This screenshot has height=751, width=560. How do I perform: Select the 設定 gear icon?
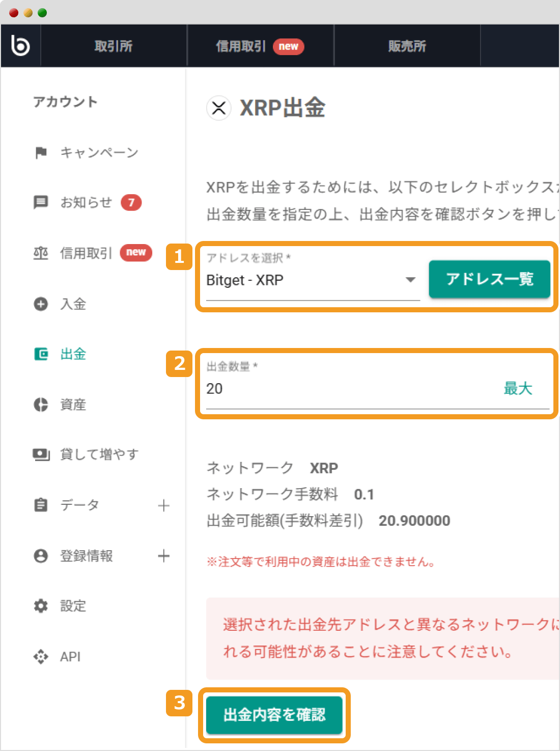click(x=41, y=606)
